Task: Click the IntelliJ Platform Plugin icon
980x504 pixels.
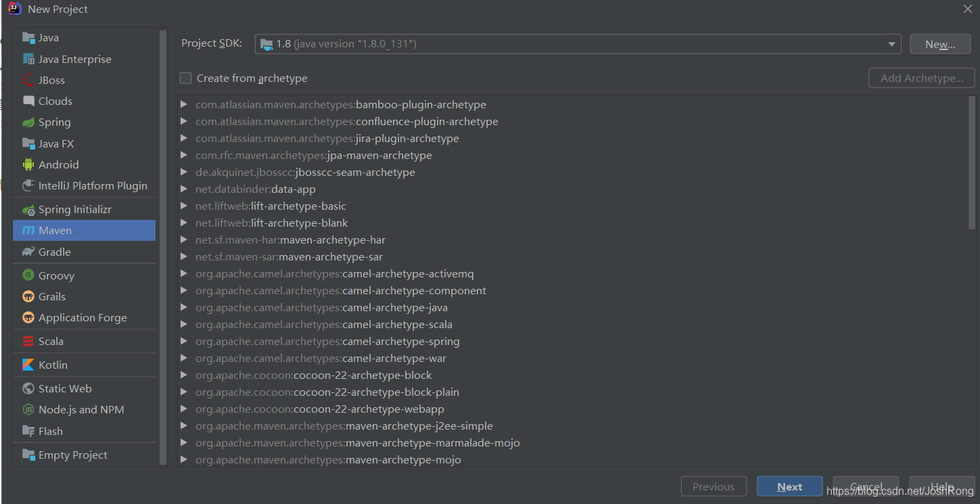Action: tap(28, 185)
